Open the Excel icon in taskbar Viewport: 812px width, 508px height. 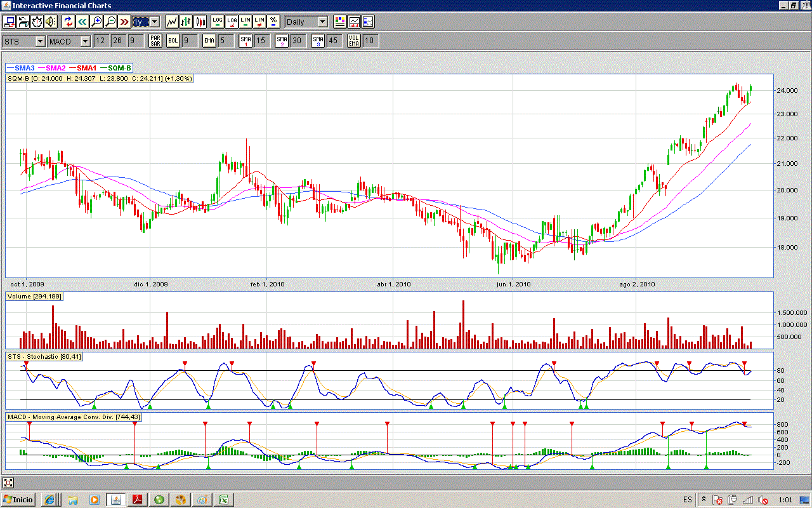tap(223, 500)
